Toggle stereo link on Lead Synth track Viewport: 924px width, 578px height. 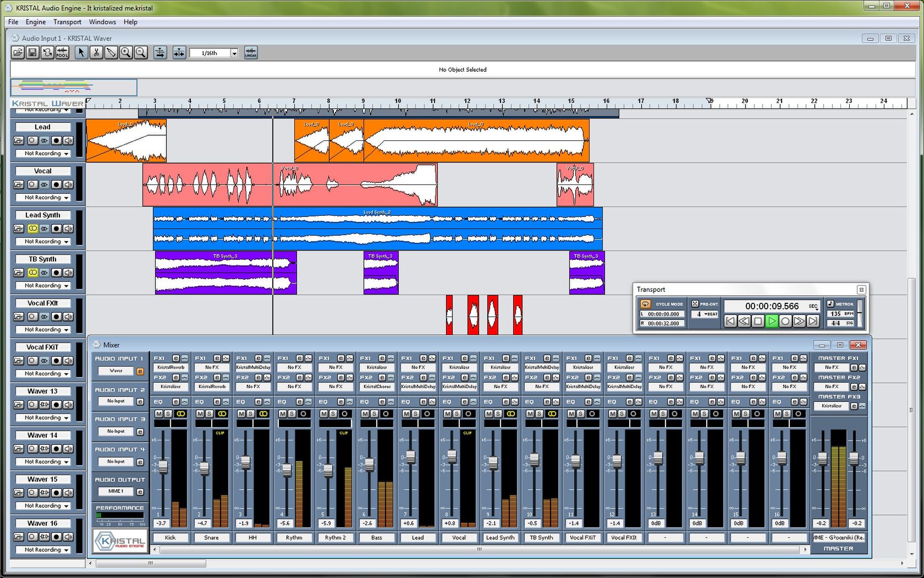pos(33,228)
